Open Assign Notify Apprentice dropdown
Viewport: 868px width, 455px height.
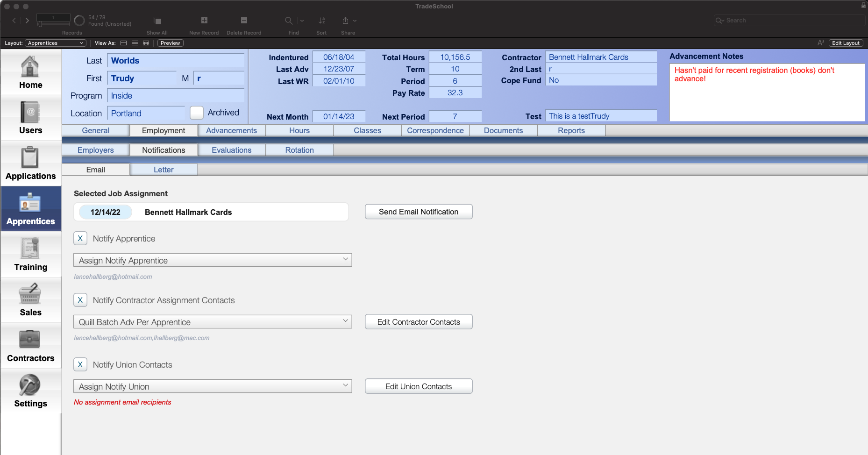click(213, 260)
